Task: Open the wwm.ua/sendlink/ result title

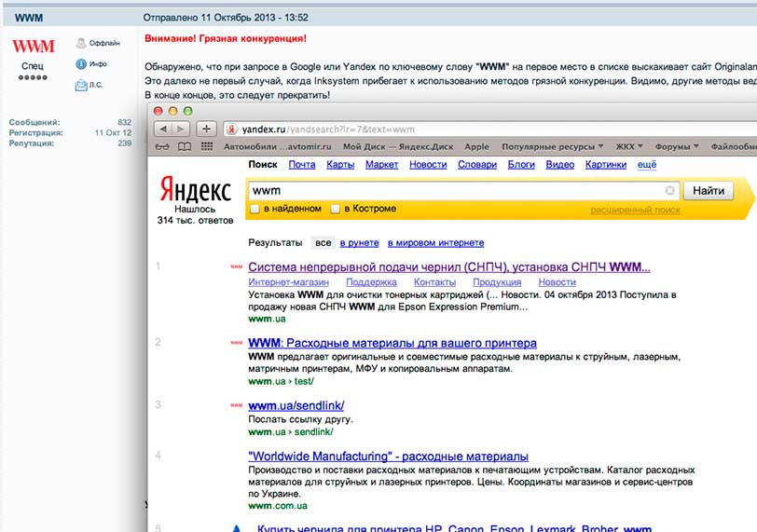Action: (x=296, y=405)
